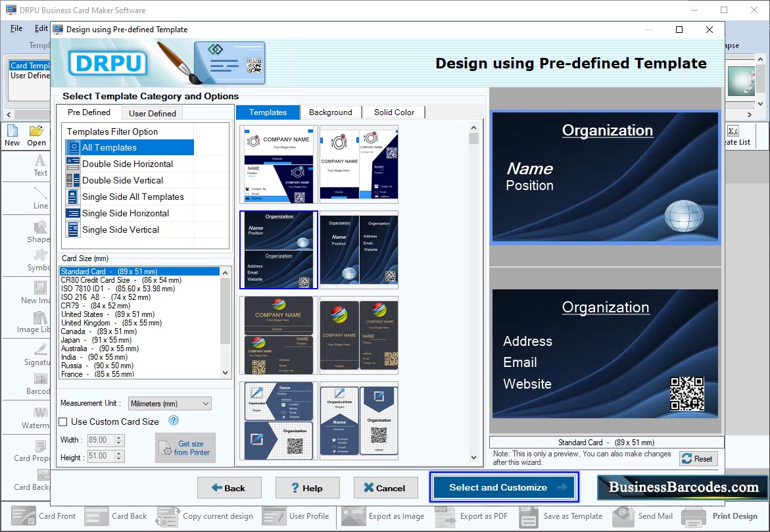The width and height of the screenshot is (770, 532).
Task: Open the Templates tab
Action: click(x=268, y=112)
